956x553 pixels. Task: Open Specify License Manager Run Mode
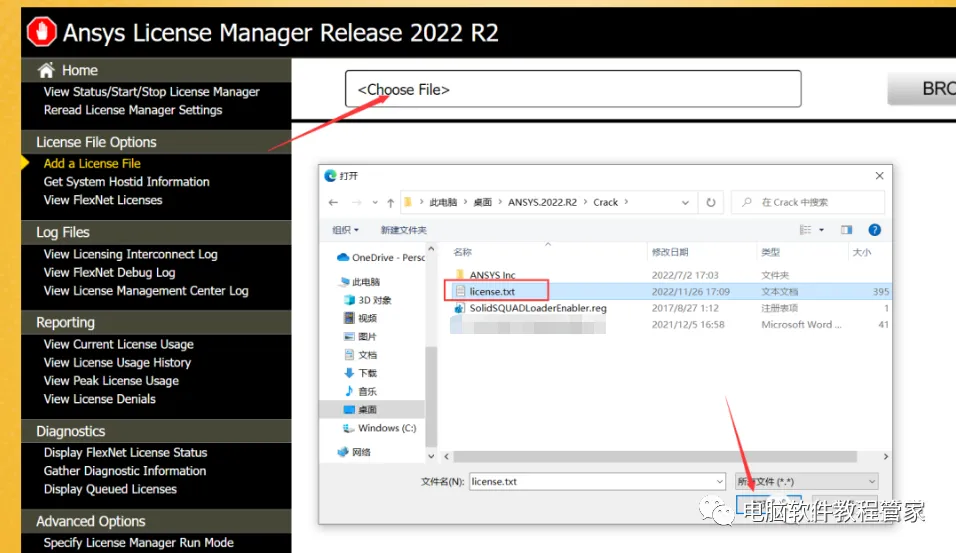138,543
